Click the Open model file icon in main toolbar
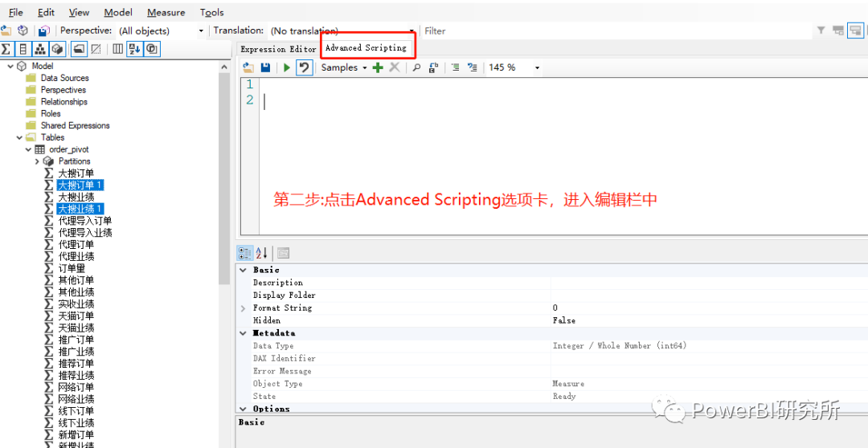 (6, 31)
